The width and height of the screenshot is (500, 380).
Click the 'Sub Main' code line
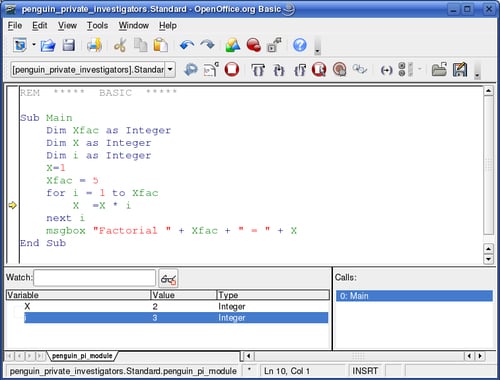pyautogui.click(x=46, y=118)
